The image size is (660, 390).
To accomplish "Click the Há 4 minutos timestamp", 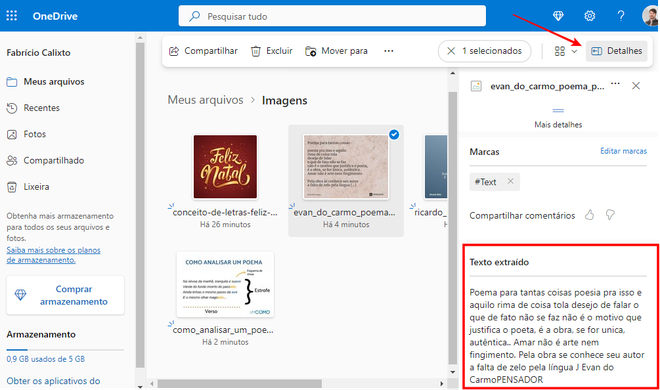I will point(346,225).
